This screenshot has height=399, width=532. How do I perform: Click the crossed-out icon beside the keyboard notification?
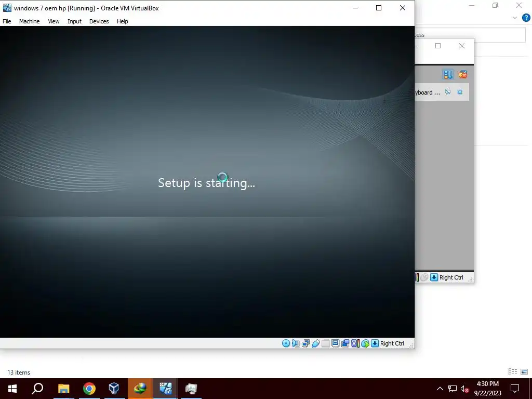click(x=448, y=92)
